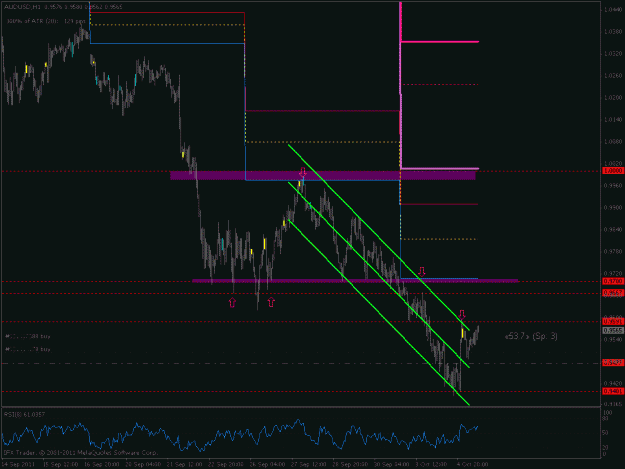Viewport: 625px width, 469px height.
Task: Click the MetaQuotes Software Corp. copyright text
Action: [81, 453]
